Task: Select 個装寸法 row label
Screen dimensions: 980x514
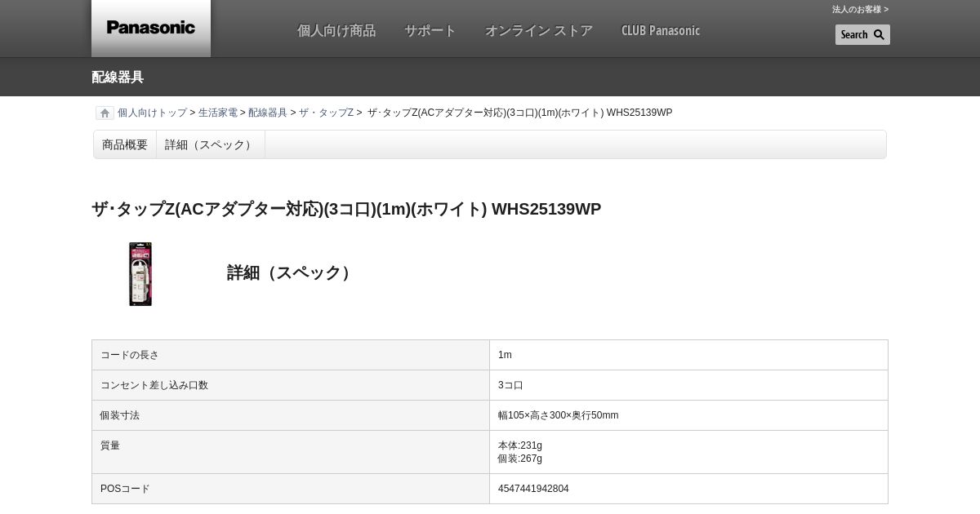Action: [120, 415]
